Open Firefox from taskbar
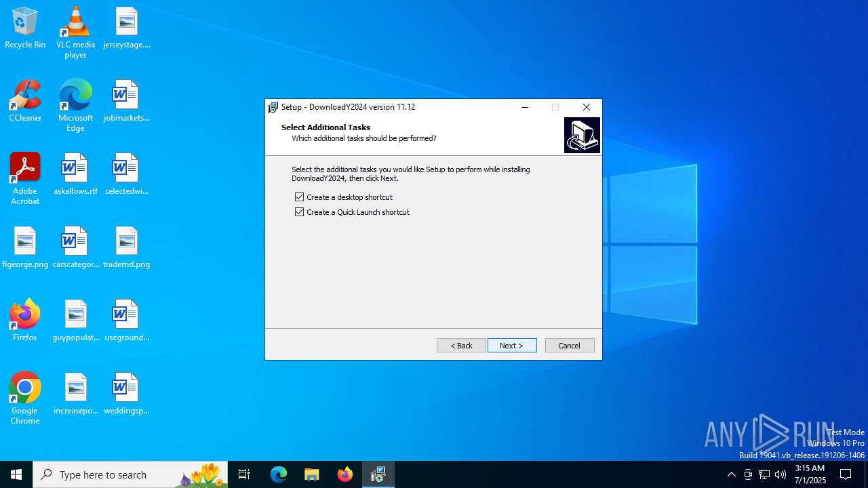This screenshot has height=488, width=868. [345, 474]
